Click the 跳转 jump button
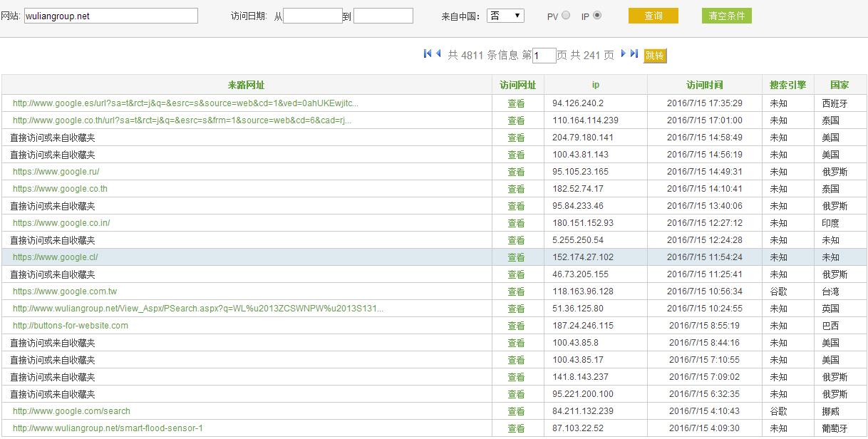The width and height of the screenshot is (868, 439). coord(655,56)
